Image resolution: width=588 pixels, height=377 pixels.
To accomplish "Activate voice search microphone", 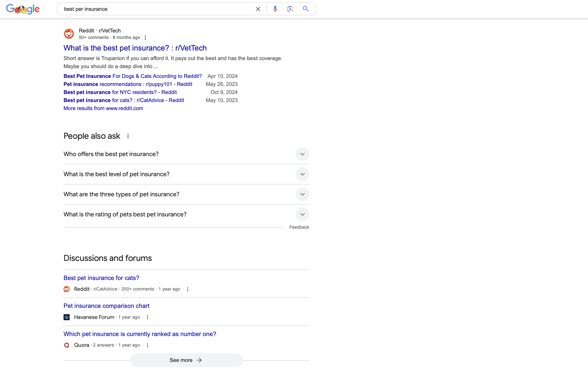I will click(275, 9).
